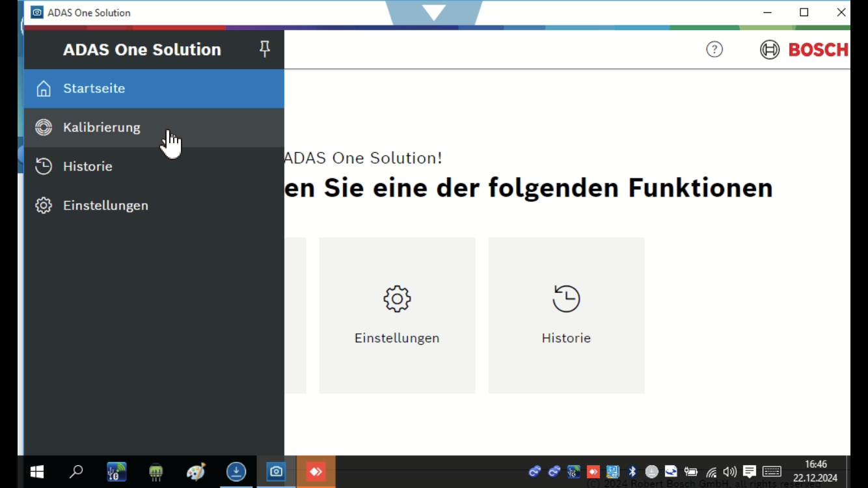868x488 pixels.
Task: Open the touch keyboard tray icon
Action: 772,472
